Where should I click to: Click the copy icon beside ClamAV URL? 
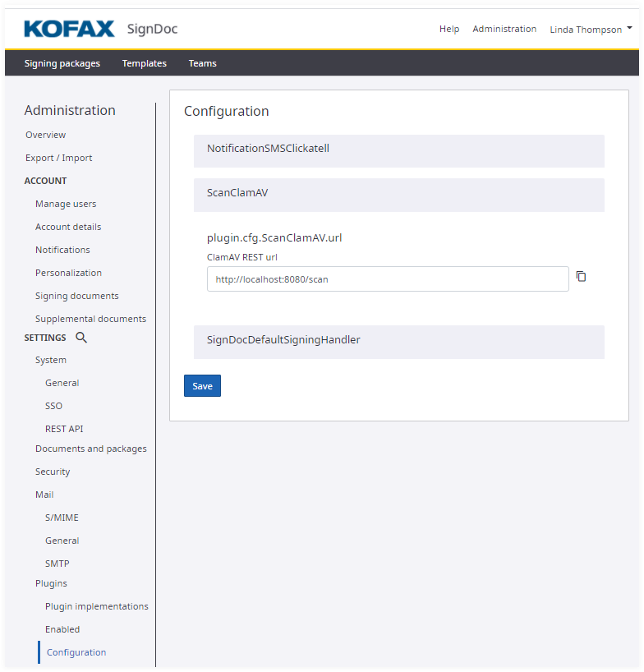tap(581, 277)
